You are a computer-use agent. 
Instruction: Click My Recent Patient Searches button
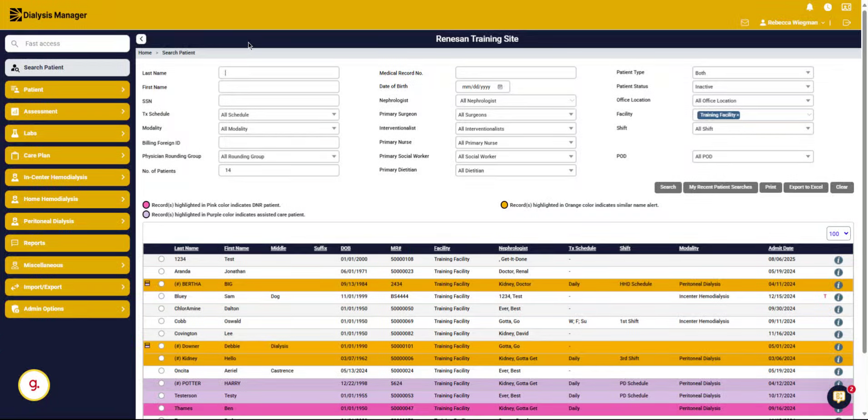tap(720, 187)
